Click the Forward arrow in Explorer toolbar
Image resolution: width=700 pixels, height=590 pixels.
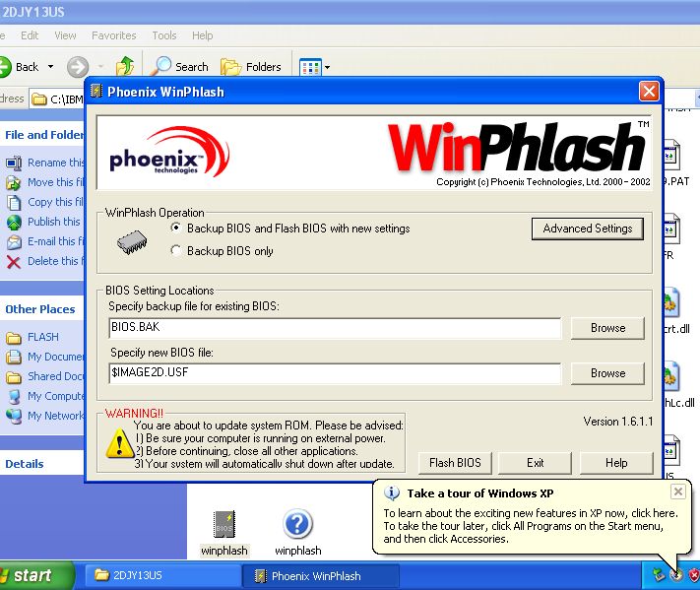coord(78,67)
